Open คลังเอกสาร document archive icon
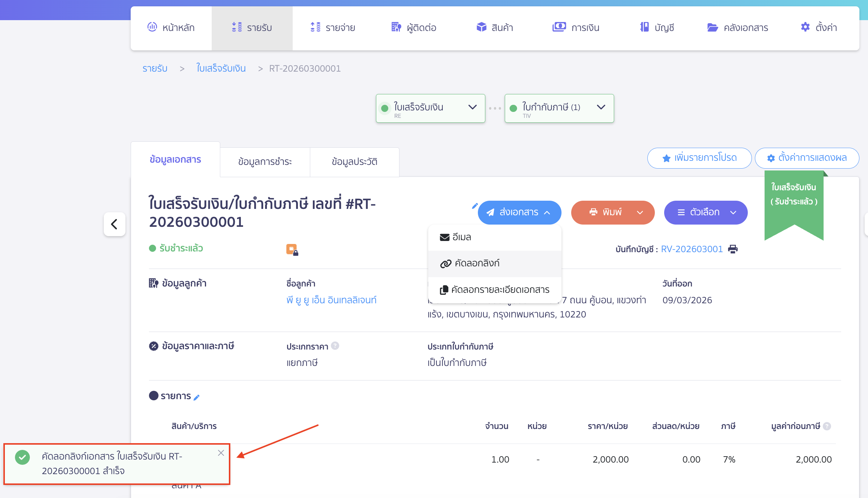 pyautogui.click(x=713, y=27)
